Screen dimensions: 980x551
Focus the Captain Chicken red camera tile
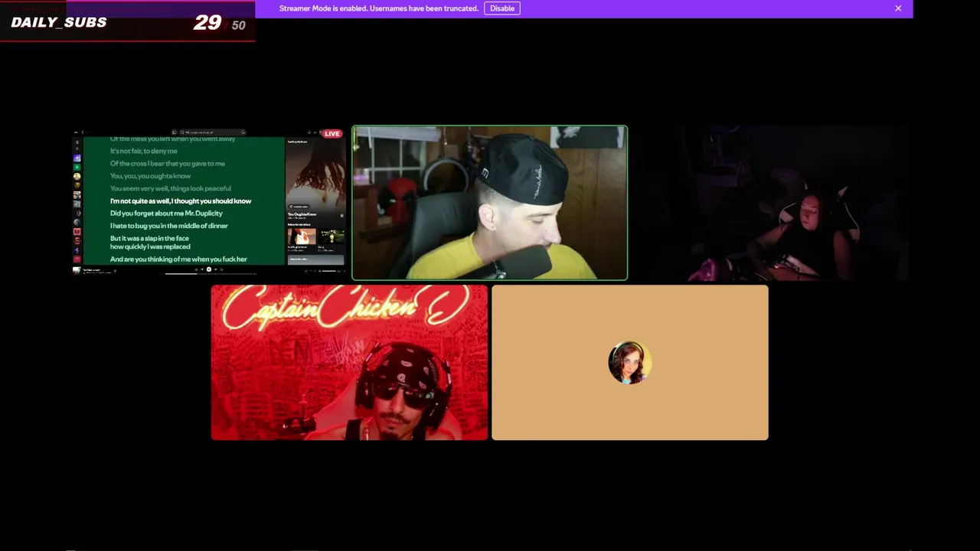coord(349,363)
